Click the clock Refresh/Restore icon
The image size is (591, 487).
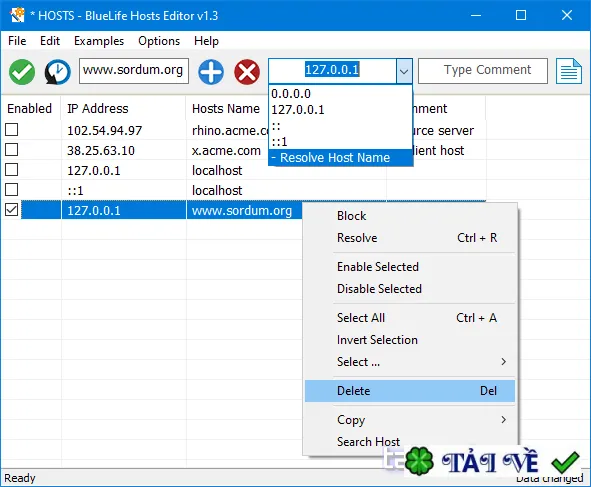coord(58,72)
